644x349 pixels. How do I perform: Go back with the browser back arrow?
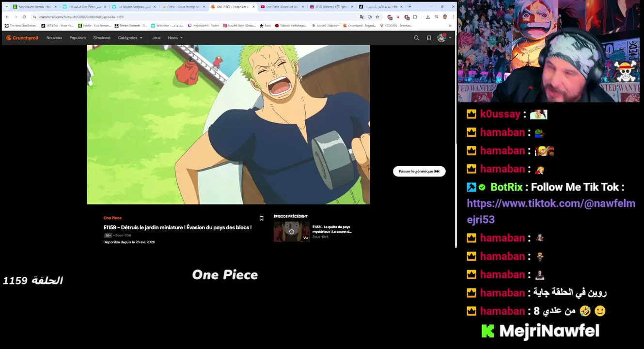pos(7,17)
